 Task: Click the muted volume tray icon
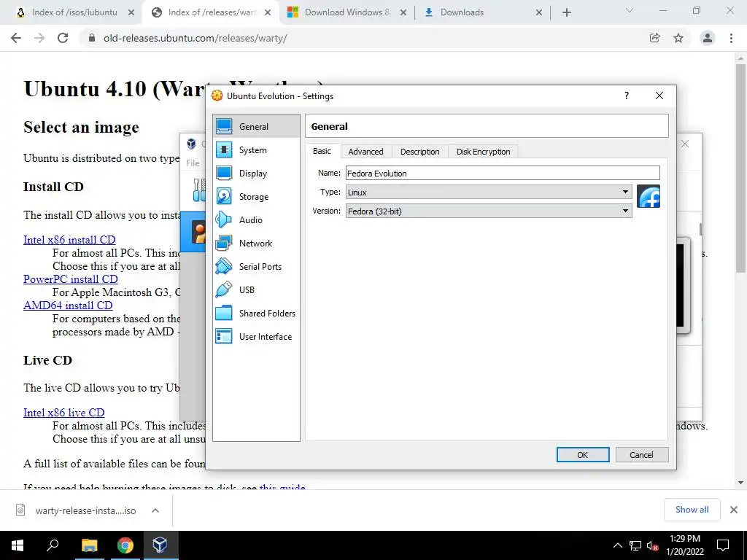653,545
